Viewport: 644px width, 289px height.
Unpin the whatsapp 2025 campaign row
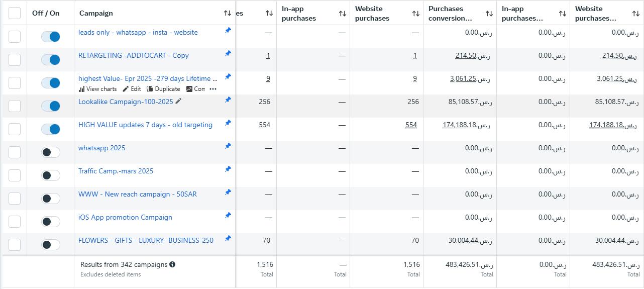coord(228,146)
